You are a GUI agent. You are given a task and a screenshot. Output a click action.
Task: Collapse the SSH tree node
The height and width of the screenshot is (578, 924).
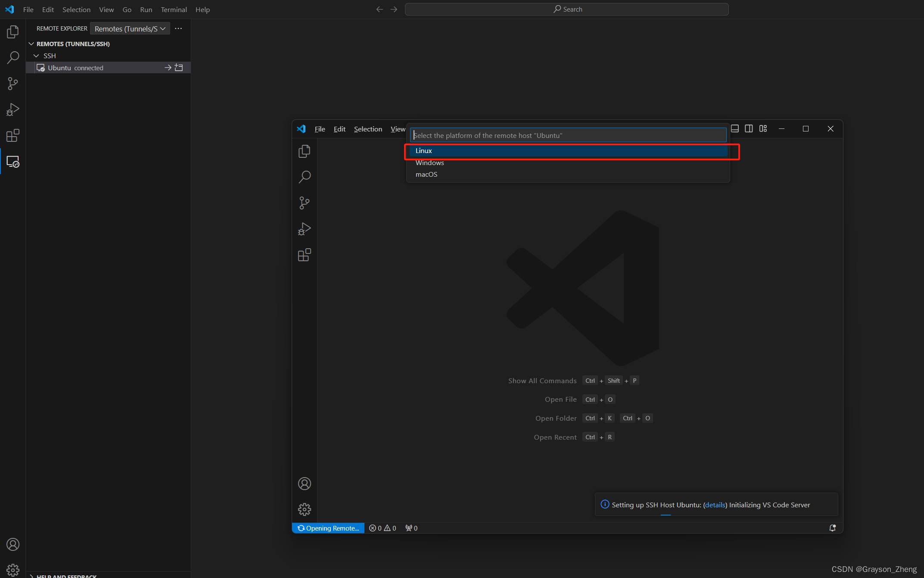(36, 56)
